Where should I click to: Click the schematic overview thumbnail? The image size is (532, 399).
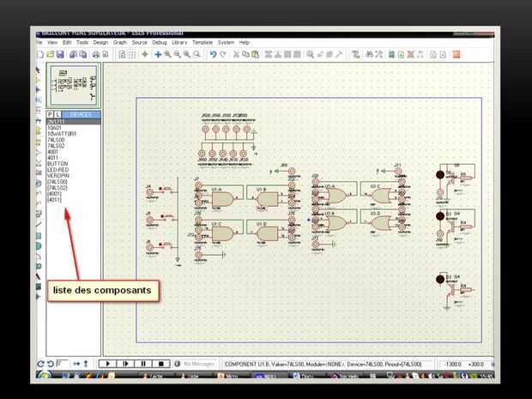(x=74, y=85)
